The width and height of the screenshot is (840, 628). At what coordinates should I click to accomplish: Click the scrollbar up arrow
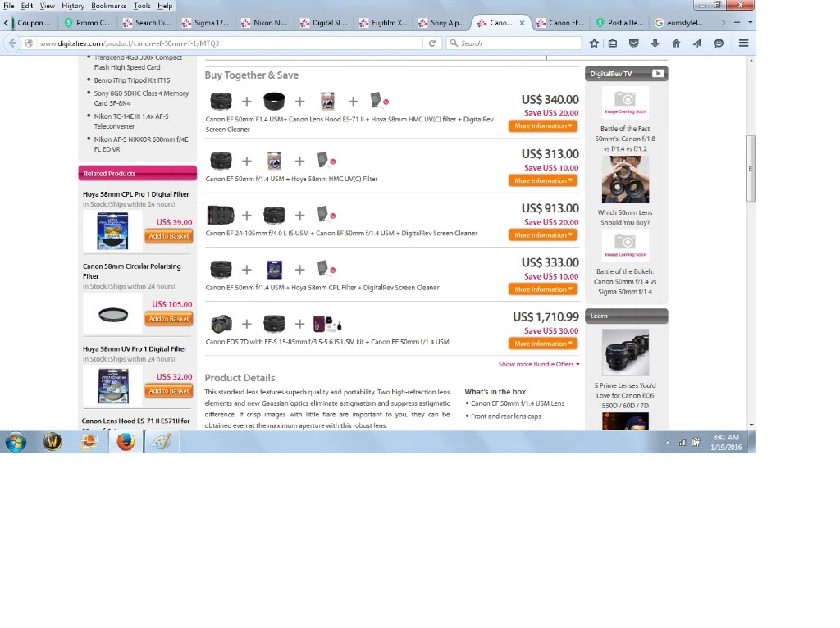click(x=751, y=61)
